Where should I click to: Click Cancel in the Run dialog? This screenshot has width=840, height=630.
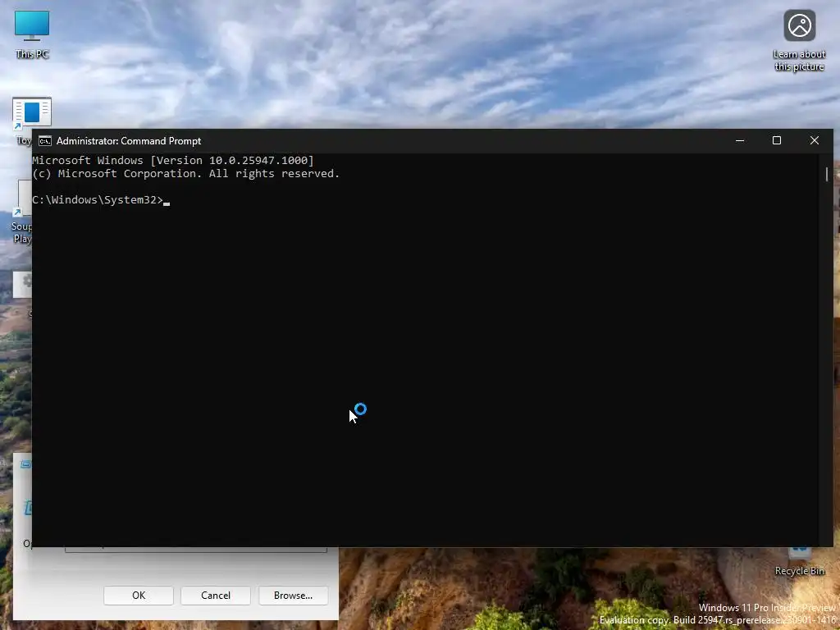coord(216,596)
